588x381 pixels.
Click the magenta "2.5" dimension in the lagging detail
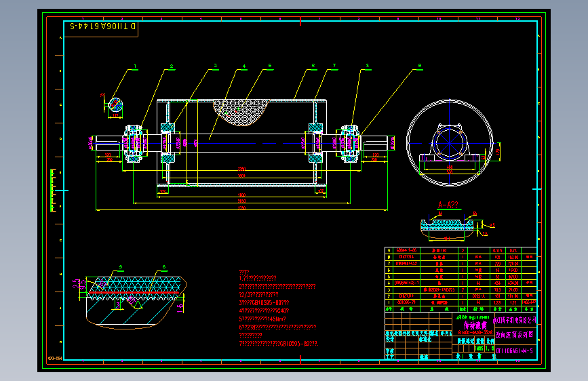coord(77,284)
